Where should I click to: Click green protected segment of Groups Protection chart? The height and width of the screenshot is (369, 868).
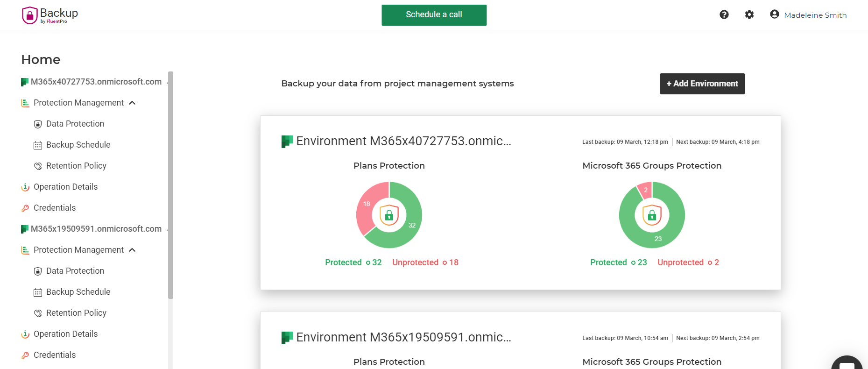point(658,239)
